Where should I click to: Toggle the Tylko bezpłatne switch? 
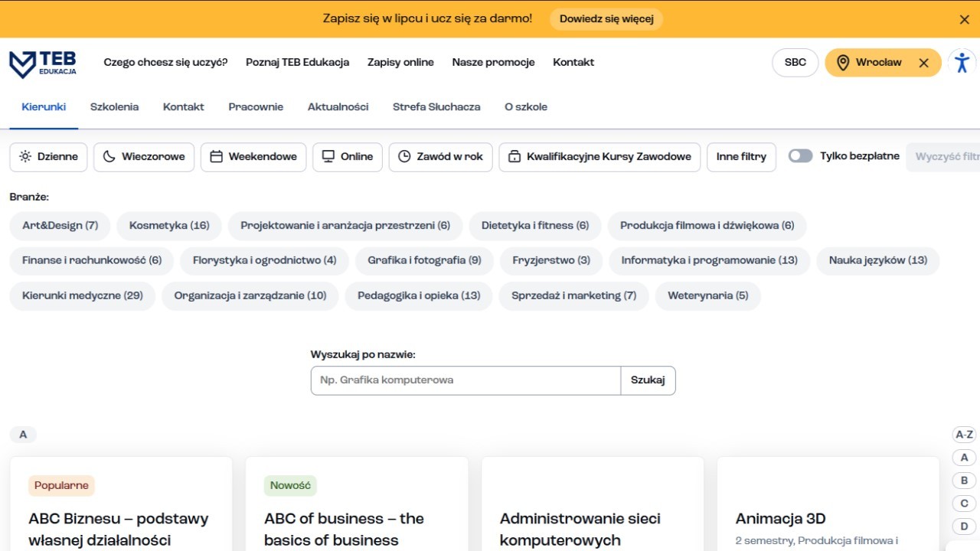pyautogui.click(x=801, y=156)
